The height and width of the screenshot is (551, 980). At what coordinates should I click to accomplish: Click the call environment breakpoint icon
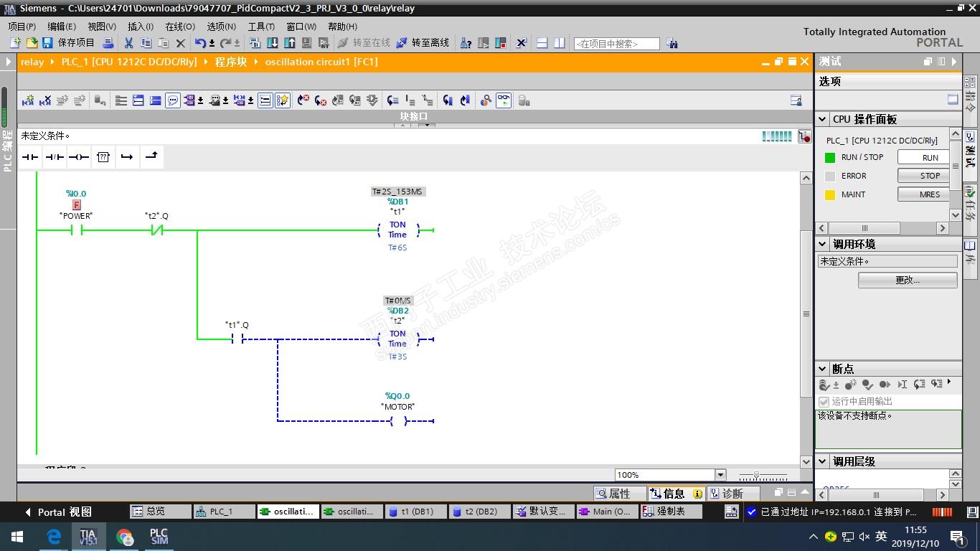(x=804, y=136)
